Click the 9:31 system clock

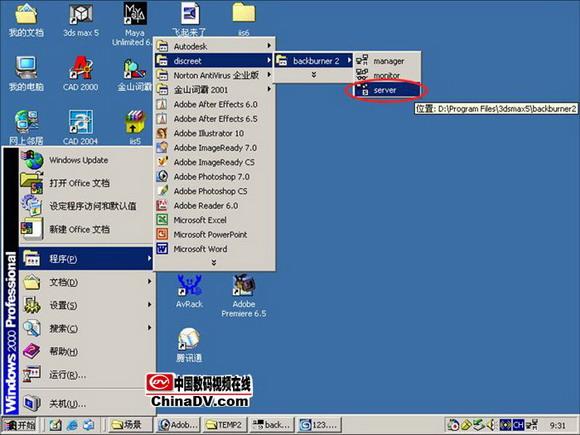point(557,425)
